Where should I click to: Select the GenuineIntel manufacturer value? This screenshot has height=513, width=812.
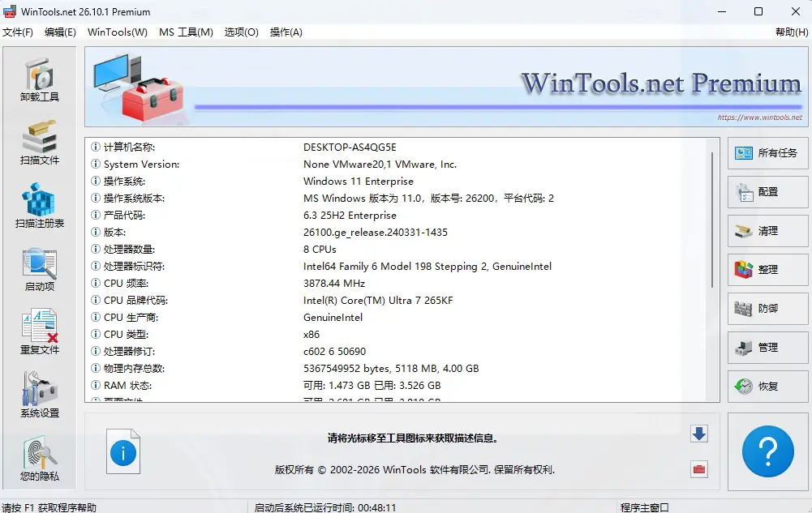point(333,317)
